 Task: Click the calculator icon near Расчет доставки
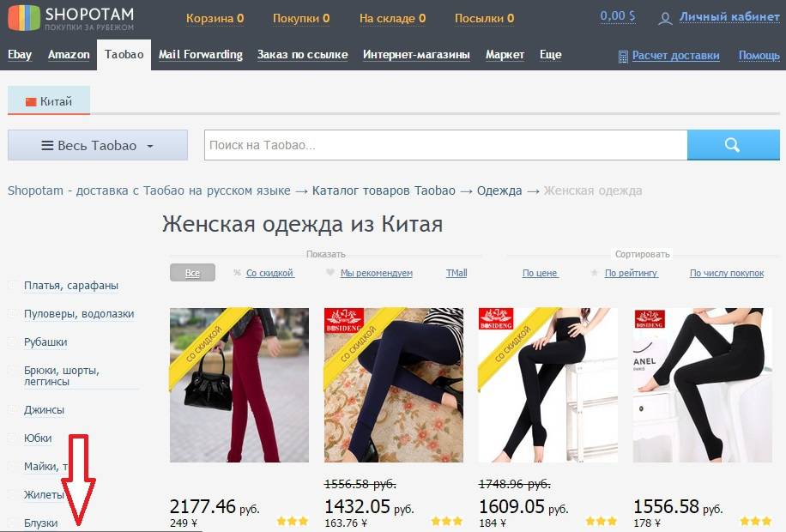tap(623, 57)
